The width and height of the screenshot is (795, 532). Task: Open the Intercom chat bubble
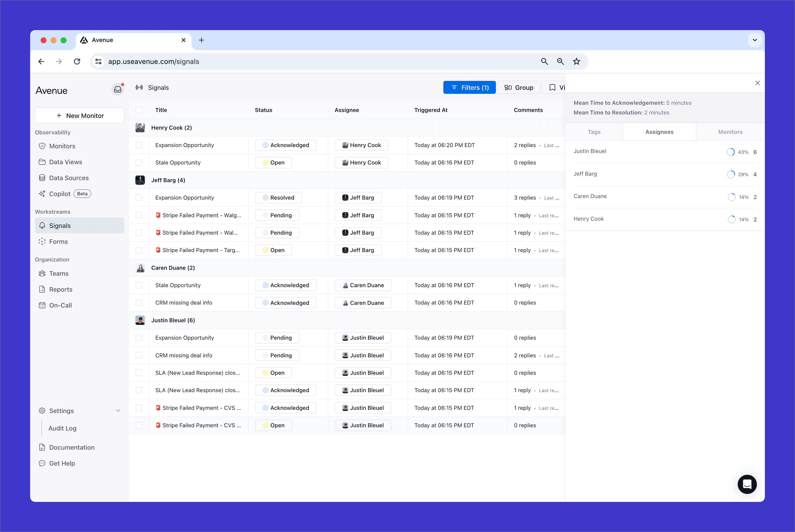(x=747, y=484)
